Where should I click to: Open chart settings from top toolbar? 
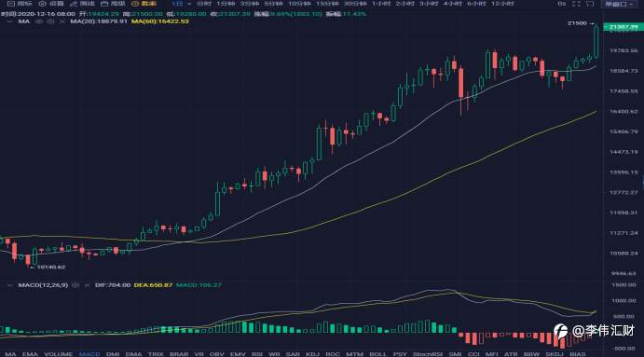pyautogui.click(x=51, y=4)
